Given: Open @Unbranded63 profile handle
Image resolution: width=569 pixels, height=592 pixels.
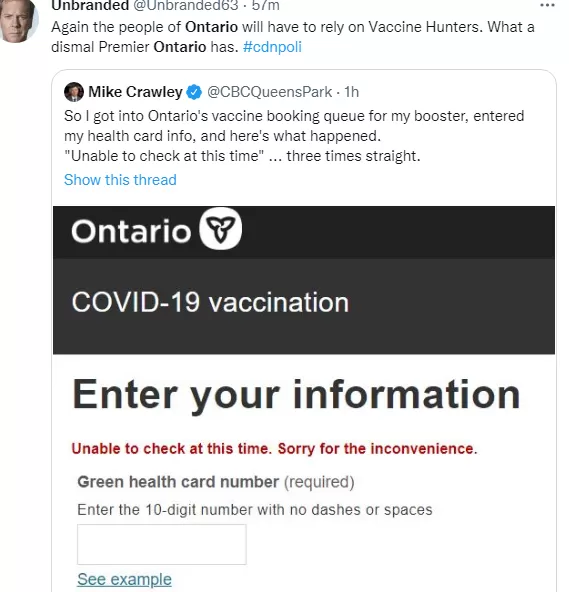Looking at the screenshot, I should click(186, 6).
